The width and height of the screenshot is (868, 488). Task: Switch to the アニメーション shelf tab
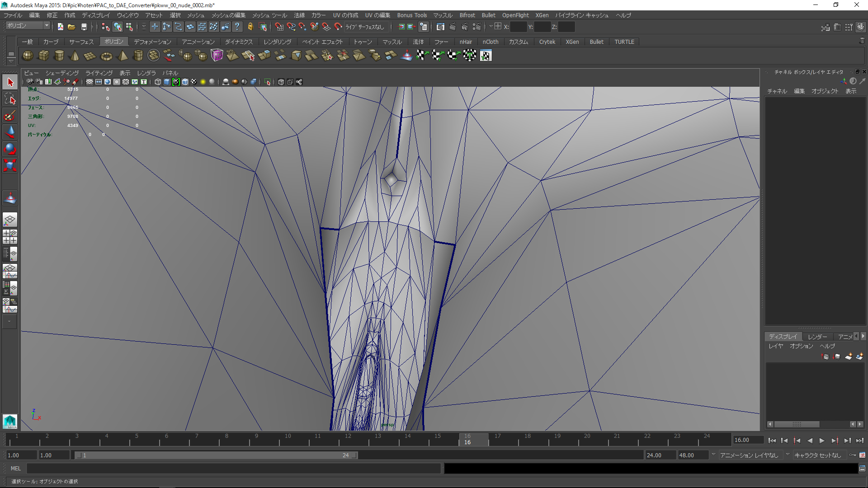coord(198,42)
